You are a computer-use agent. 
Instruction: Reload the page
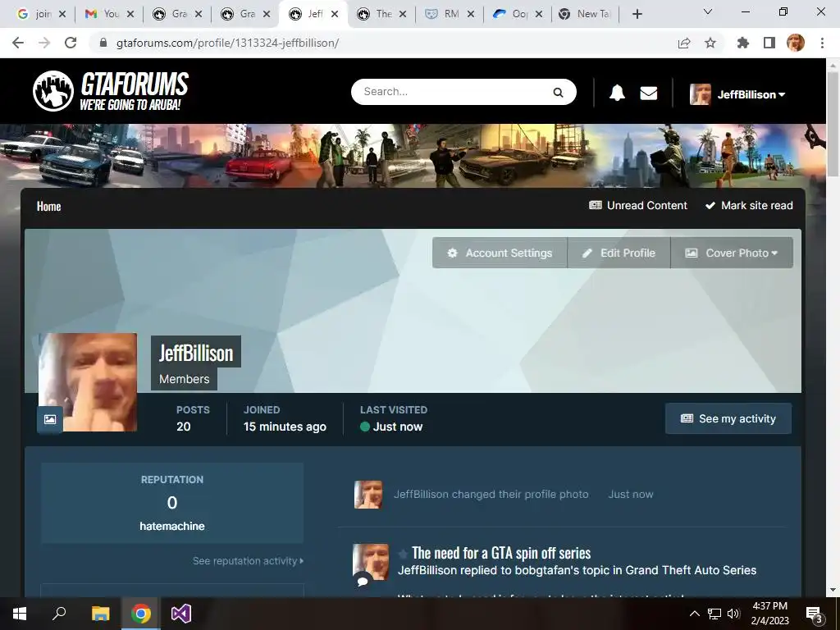tap(71, 43)
